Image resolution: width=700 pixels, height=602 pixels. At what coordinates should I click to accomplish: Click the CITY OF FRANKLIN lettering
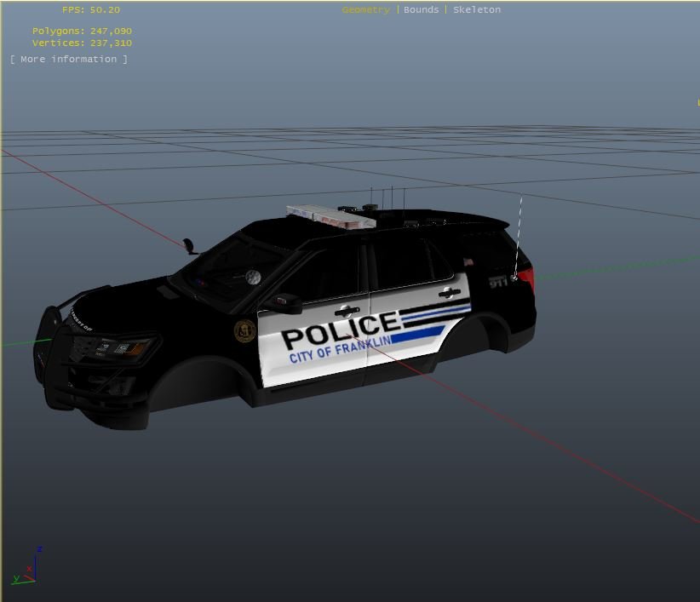point(340,350)
